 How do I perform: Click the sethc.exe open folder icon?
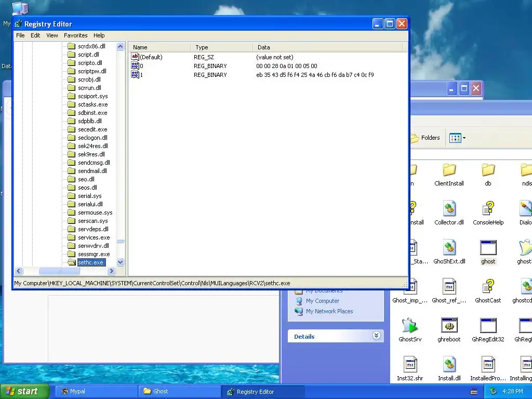pyautogui.click(x=71, y=262)
